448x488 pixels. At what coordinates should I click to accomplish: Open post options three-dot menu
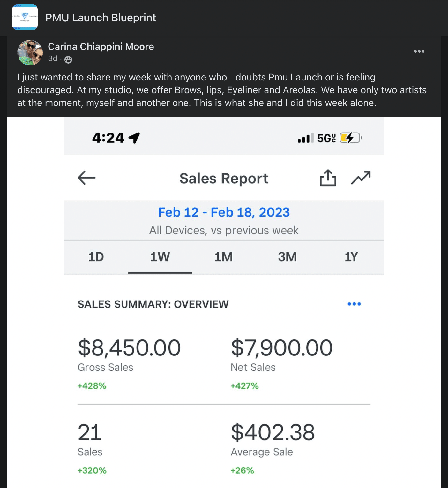coord(419,51)
